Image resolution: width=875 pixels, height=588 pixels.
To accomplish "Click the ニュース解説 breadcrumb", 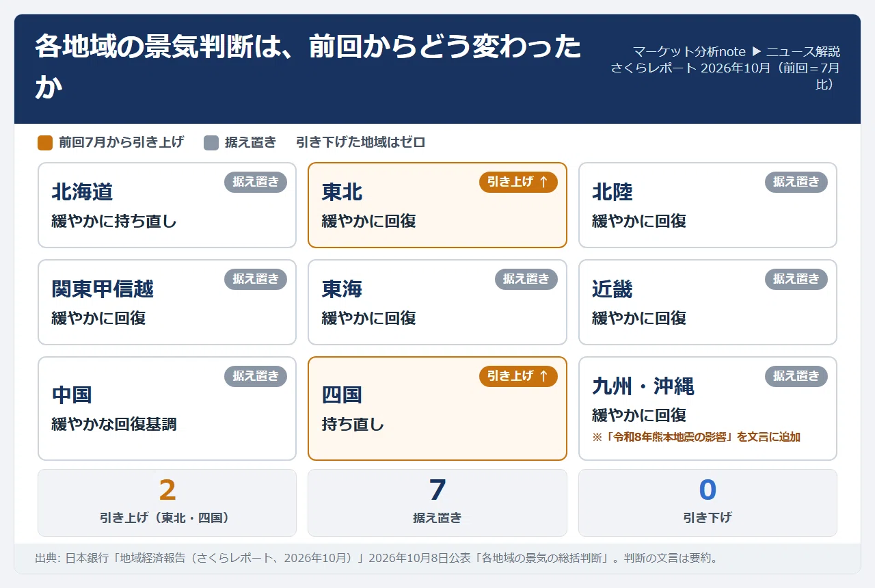I will click(803, 52).
